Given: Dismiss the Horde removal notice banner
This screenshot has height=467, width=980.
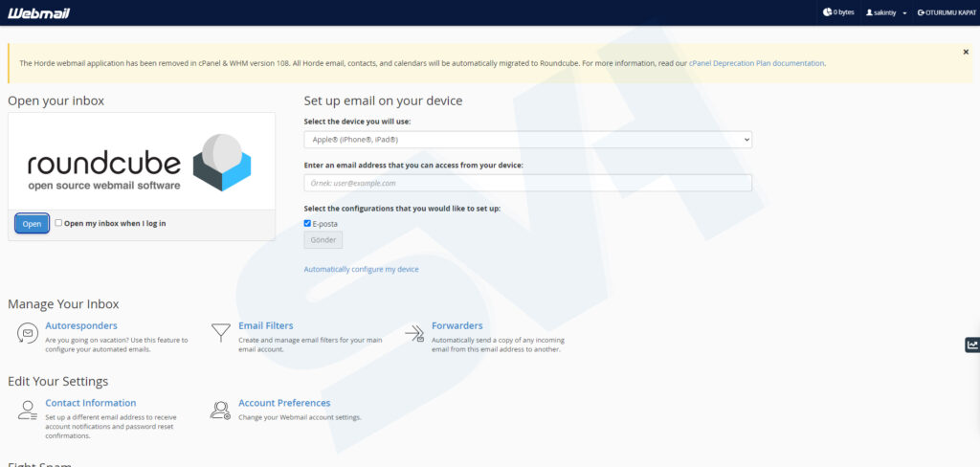Looking at the screenshot, I should pos(966,53).
